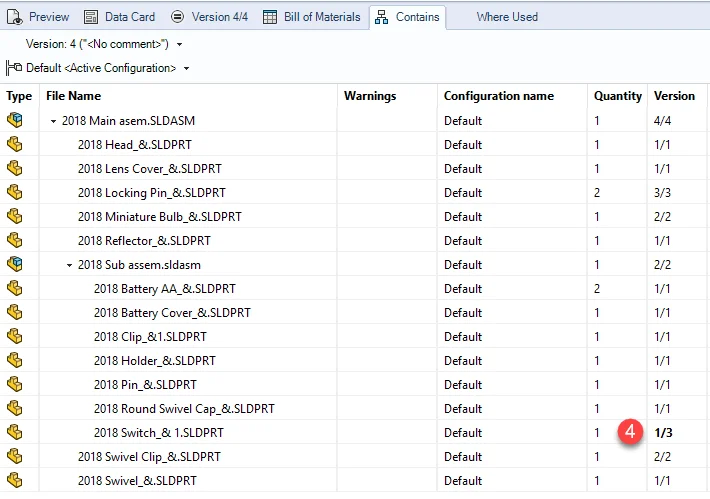Open the Default Active Configuration dropdown
This screenshot has height=499, width=710.
[187, 68]
